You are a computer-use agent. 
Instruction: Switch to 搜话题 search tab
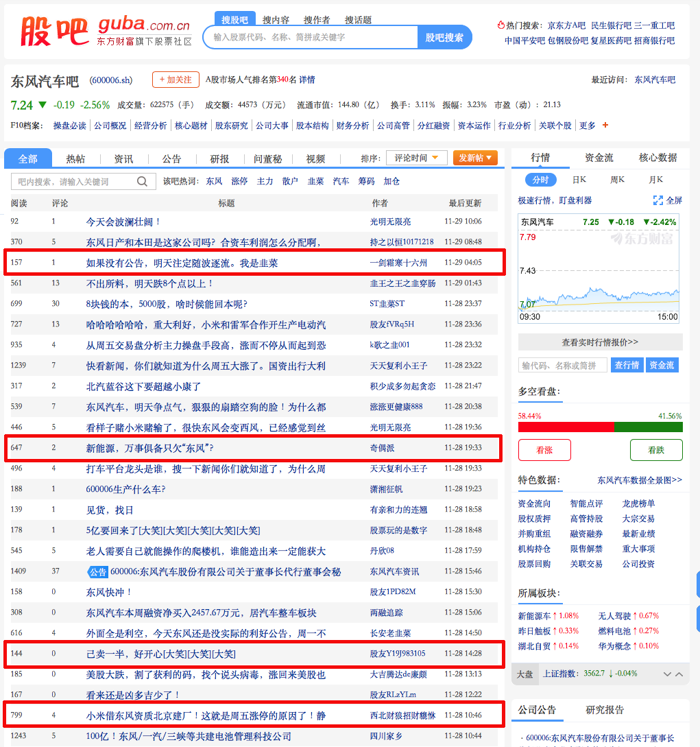pyautogui.click(x=358, y=20)
